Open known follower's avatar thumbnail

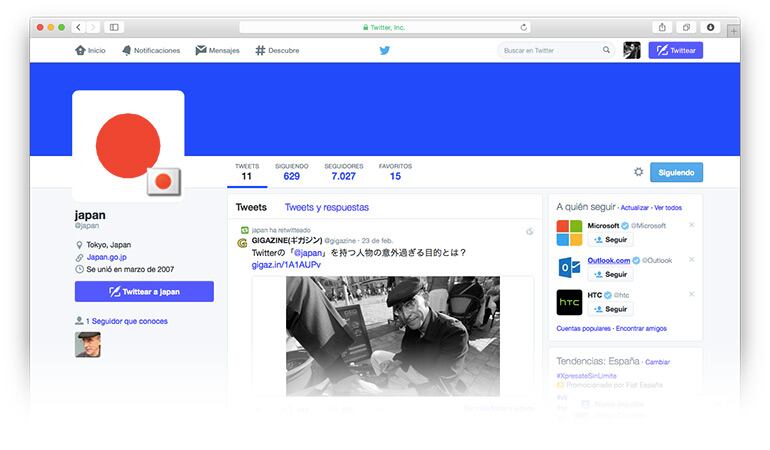[88, 344]
